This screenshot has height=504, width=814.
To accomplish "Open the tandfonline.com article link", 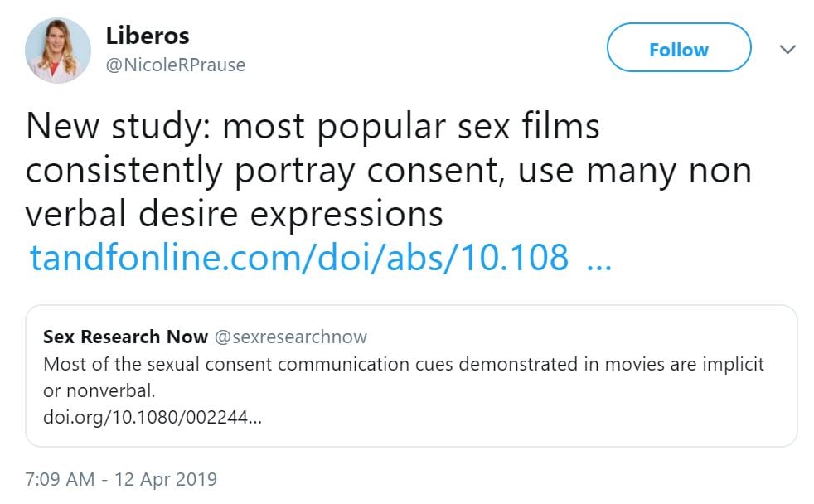I will [x=298, y=258].
